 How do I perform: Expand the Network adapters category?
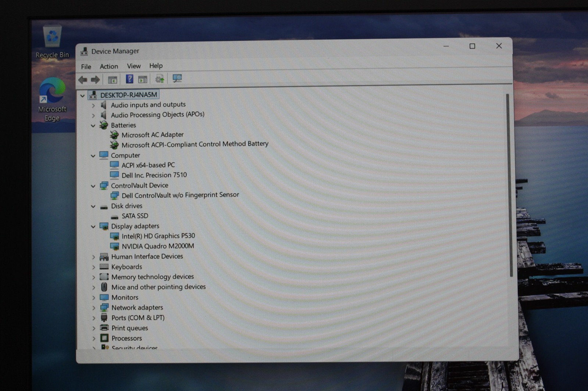point(93,308)
